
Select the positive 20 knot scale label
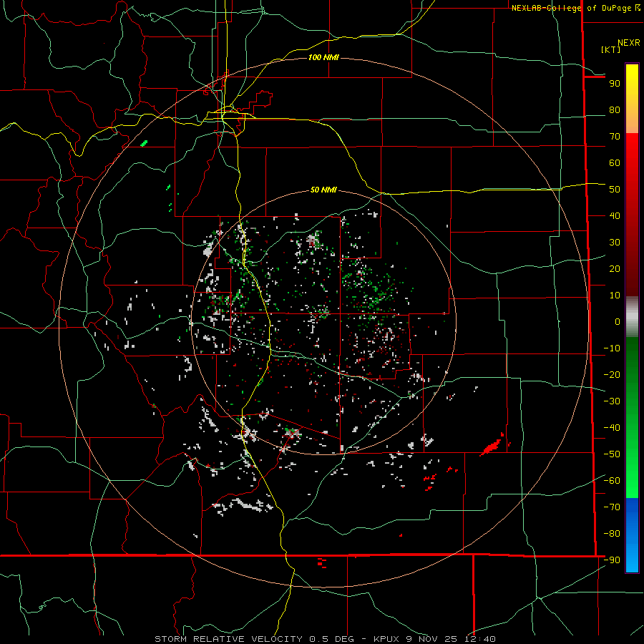tap(615, 268)
